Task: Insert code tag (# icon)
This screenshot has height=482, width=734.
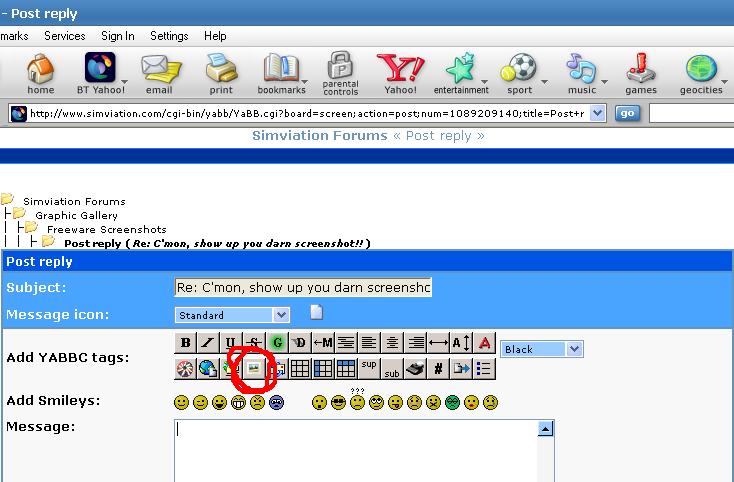Action: [438, 369]
